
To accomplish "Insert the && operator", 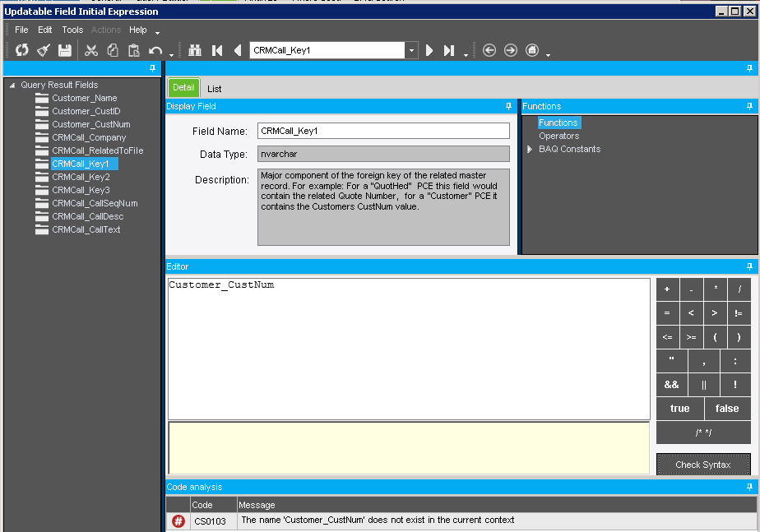I will coord(671,385).
